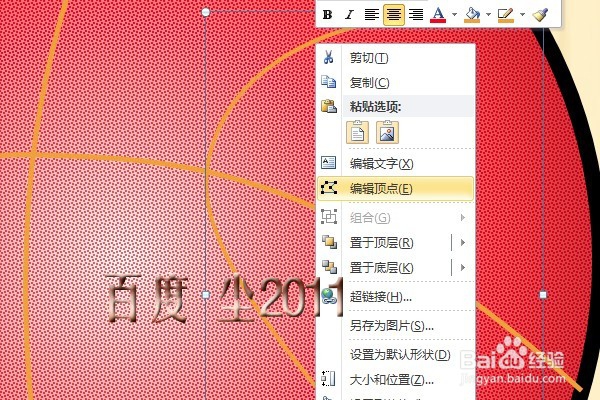The height and width of the screenshot is (400, 600).
Task: Apply shape outline pen color
Action: (x=506, y=15)
